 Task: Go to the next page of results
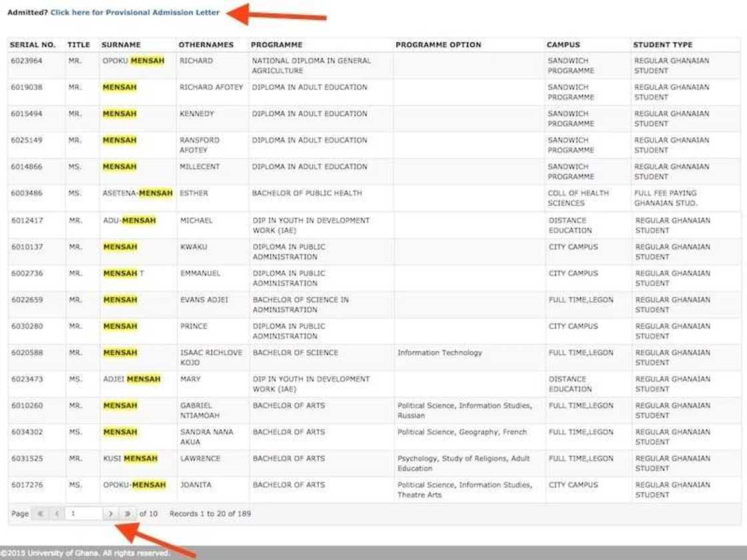point(111,514)
